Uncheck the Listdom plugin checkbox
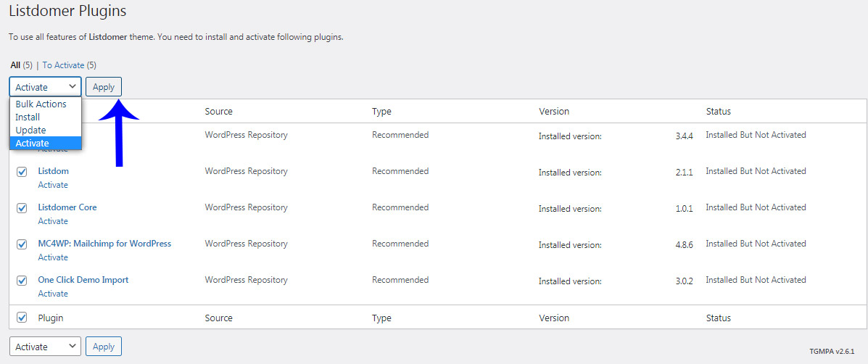 (22, 172)
